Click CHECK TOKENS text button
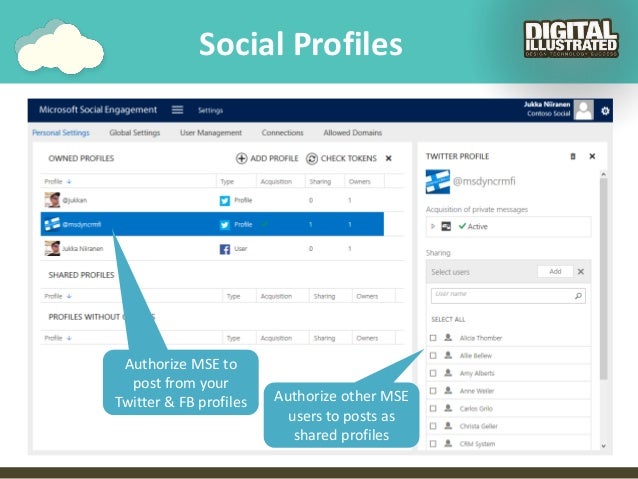Screen dimensions: 638x479 click(349, 158)
